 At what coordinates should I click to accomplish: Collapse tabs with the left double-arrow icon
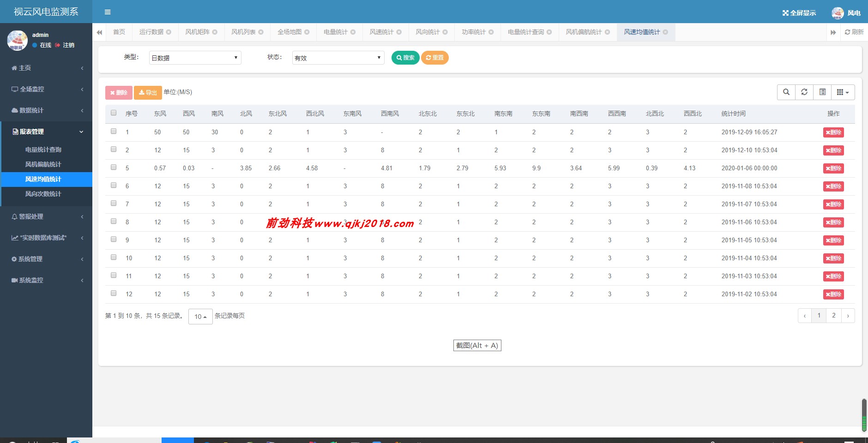tap(100, 32)
